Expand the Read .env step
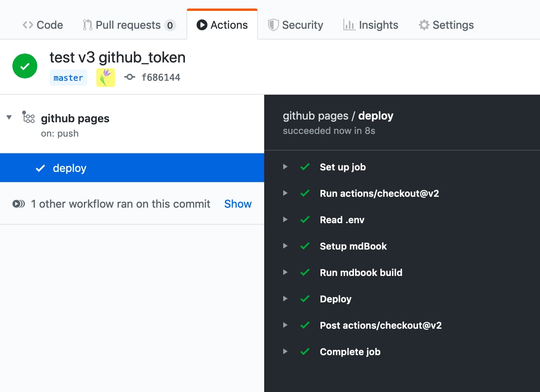Image resolution: width=540 pixels, height=392 pixels. [x=285, y=220]
